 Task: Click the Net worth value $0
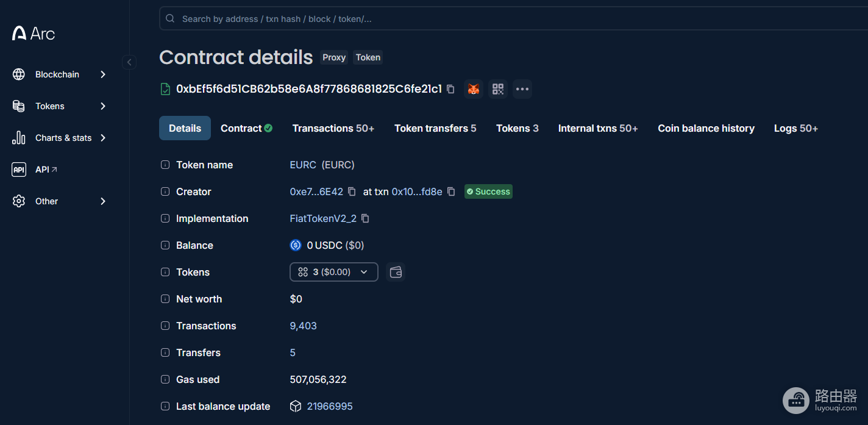(296, 299)
